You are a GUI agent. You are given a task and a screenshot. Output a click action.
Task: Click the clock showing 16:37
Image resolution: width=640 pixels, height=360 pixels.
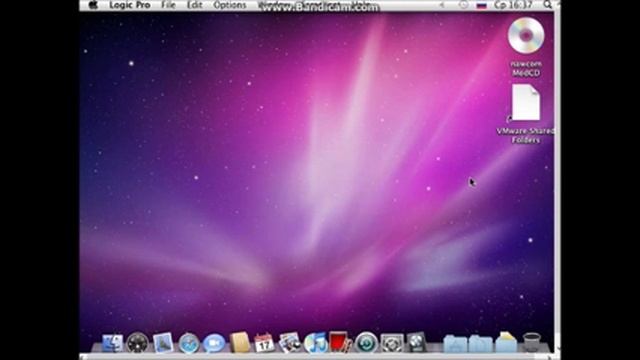[513, 5]
